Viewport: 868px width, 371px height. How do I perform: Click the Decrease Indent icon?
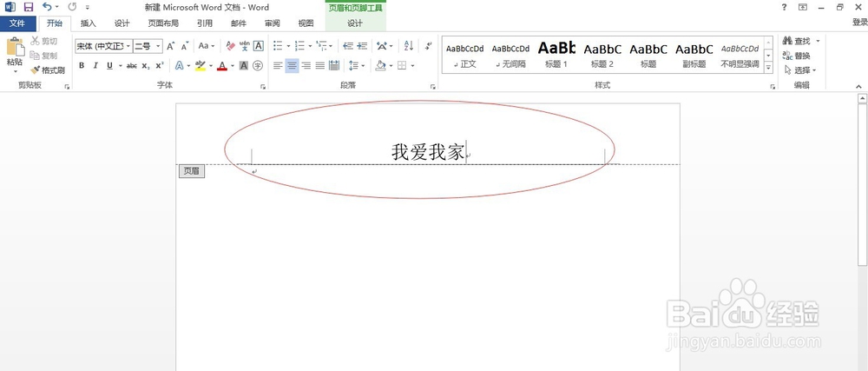coord(348,46)
